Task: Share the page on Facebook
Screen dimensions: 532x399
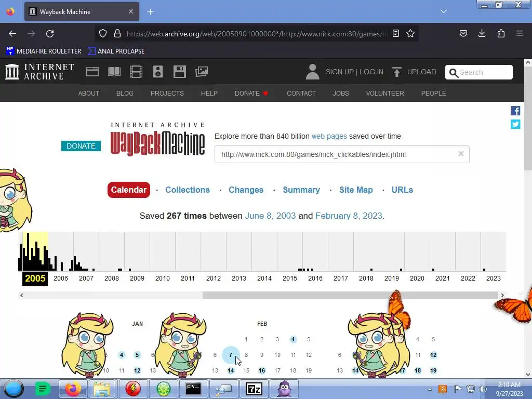Action: point(515,111)
